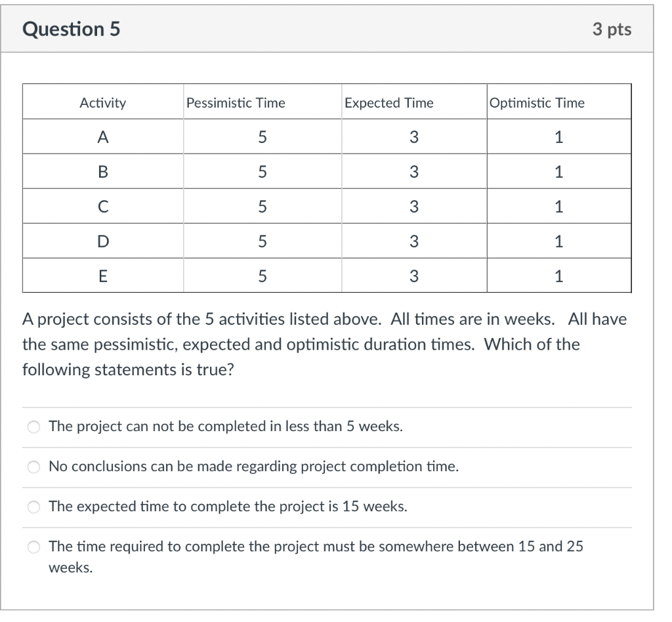Select Activity C in the table

102,206
